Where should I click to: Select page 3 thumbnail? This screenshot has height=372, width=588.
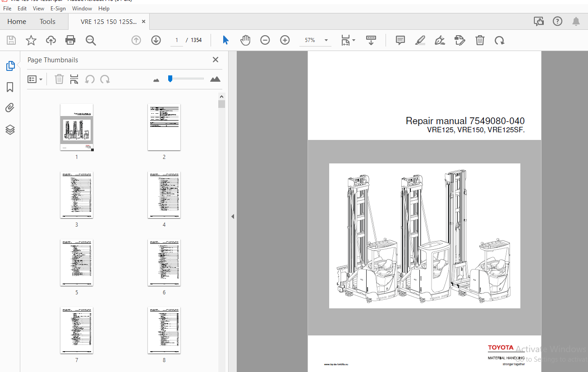pyautogui.click(x=77, y=195)
